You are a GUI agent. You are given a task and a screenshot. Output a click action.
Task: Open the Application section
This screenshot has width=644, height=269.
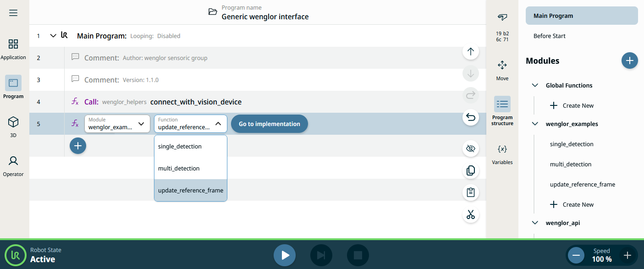tap(13, 49)
